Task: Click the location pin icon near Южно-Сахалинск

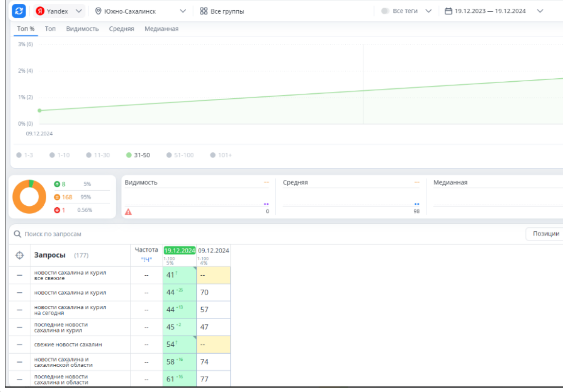Action: (98, 11)
